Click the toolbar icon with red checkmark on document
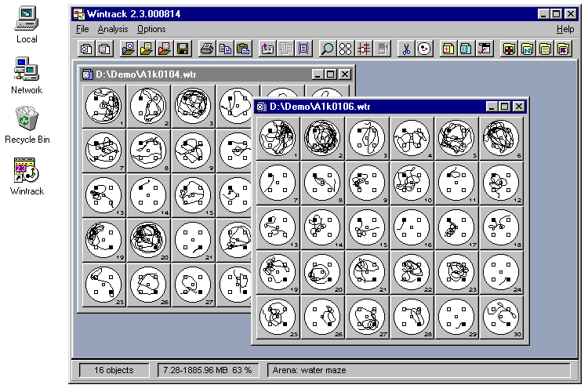This screenshot has width=588, height=392. tap(485, 49)
